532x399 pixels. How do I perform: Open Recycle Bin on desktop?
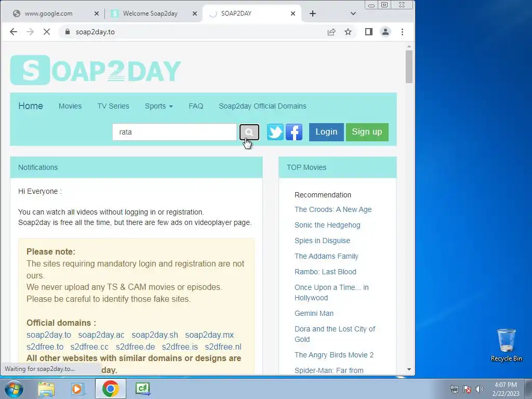point(506,345)
